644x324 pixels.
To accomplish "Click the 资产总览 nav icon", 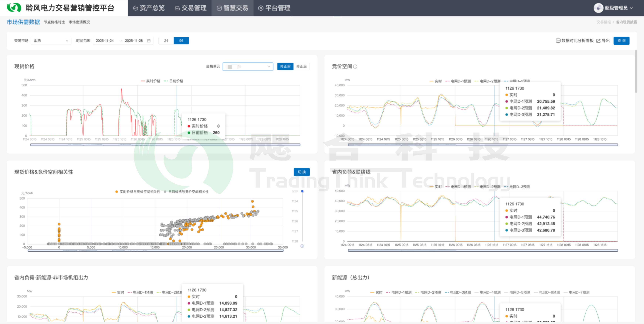I will (135, 8).
